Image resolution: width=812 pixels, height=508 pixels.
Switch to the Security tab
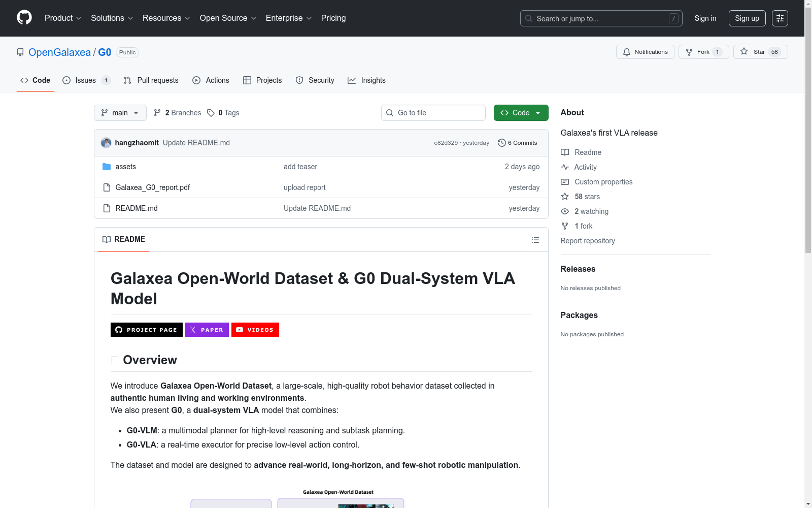315,80
